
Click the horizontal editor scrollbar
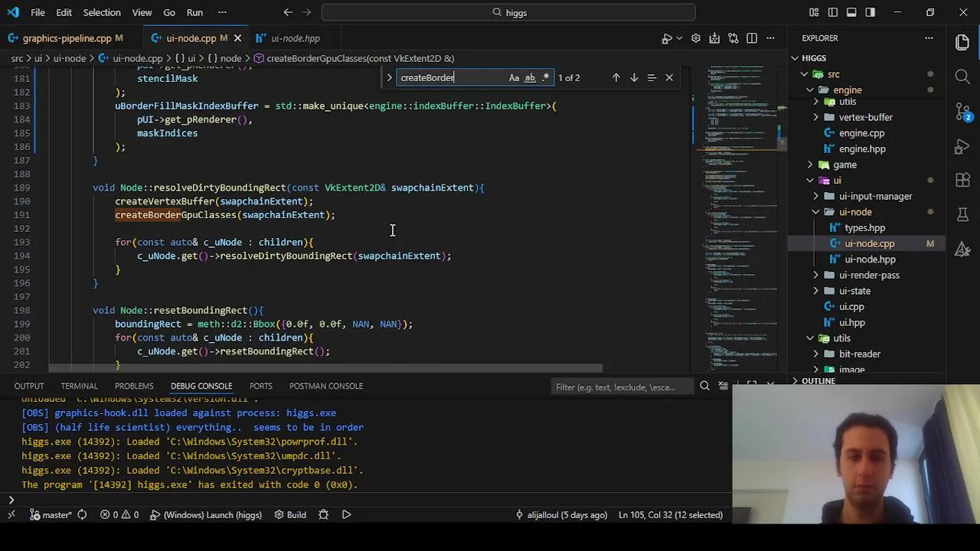[325, 367]
